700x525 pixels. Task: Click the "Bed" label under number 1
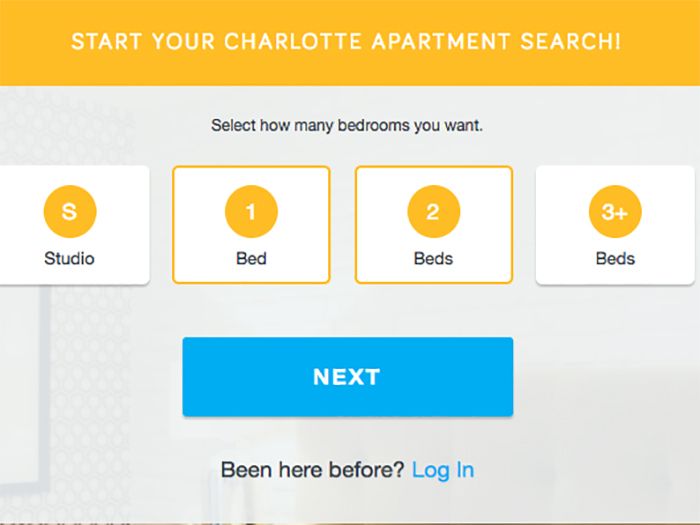[251, 258]
